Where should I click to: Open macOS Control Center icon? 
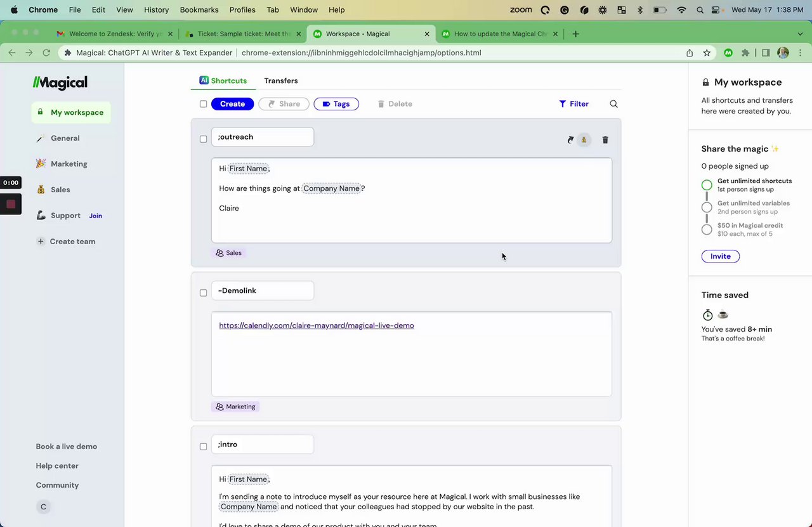716,10
